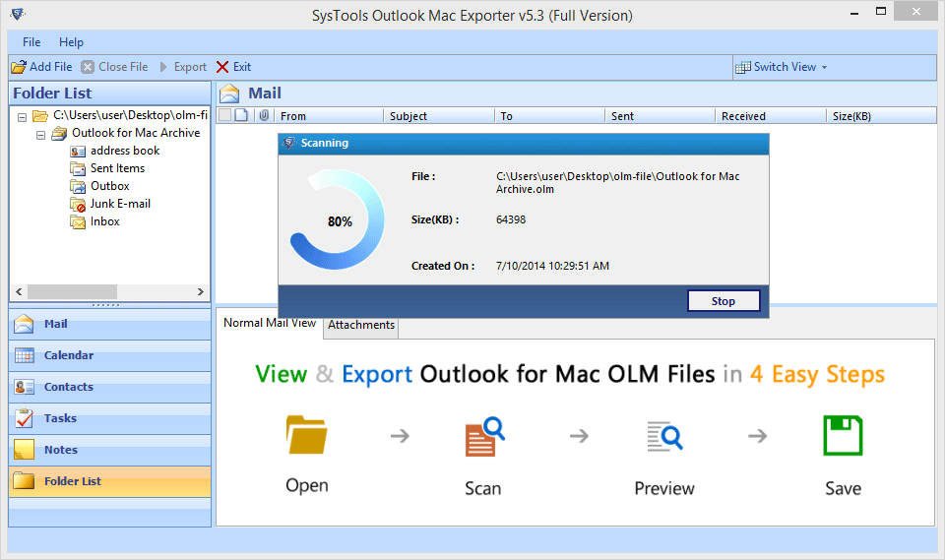This screenshot has height=560, width=945.
Task: Click the 7/10/2014 10:29:51 AM created date
Action: click(x=552, y=266)
